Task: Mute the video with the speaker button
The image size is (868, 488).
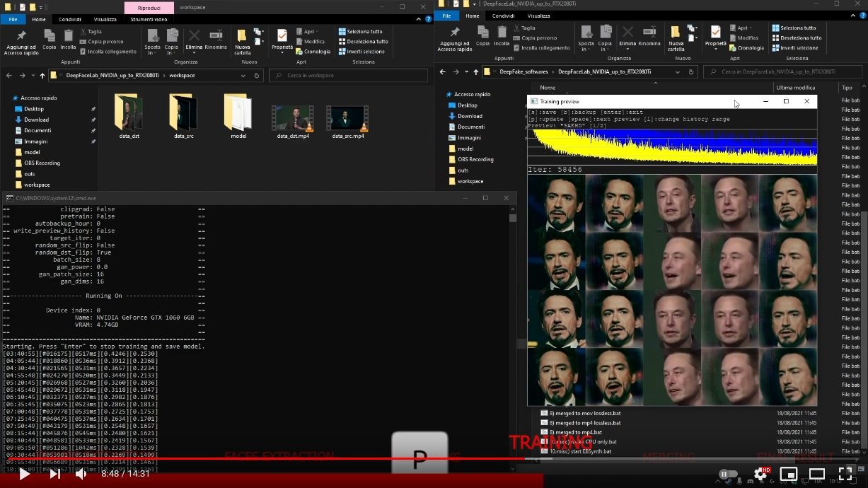Action: [x=81, y=474]
